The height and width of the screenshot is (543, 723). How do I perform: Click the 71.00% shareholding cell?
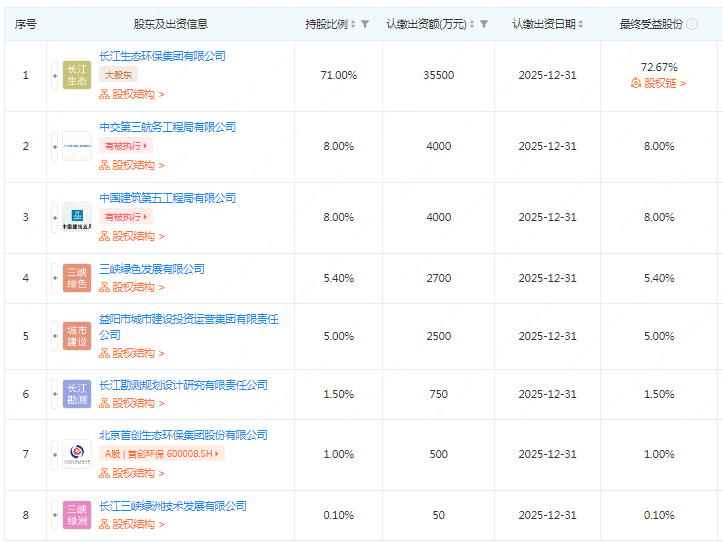click(x=339, y=75)
